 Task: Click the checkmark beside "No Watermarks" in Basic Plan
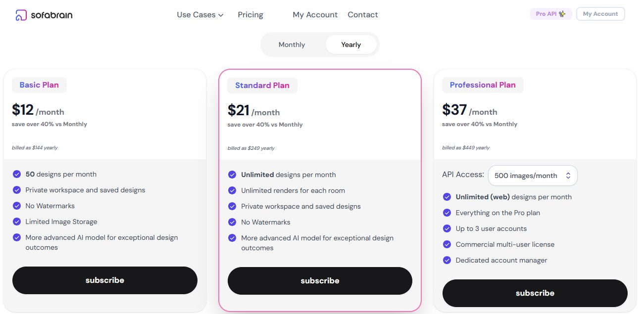coord(16,206)
